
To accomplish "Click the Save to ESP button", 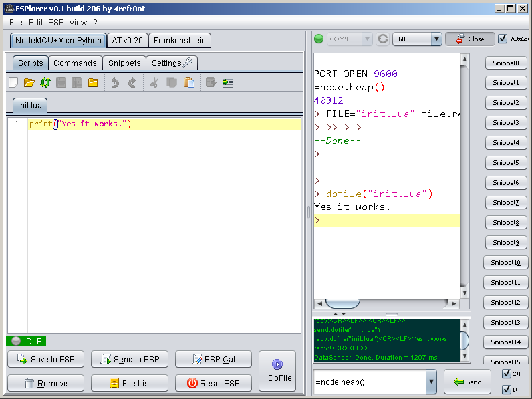I will pyautogui.click(x=46, y=360).
